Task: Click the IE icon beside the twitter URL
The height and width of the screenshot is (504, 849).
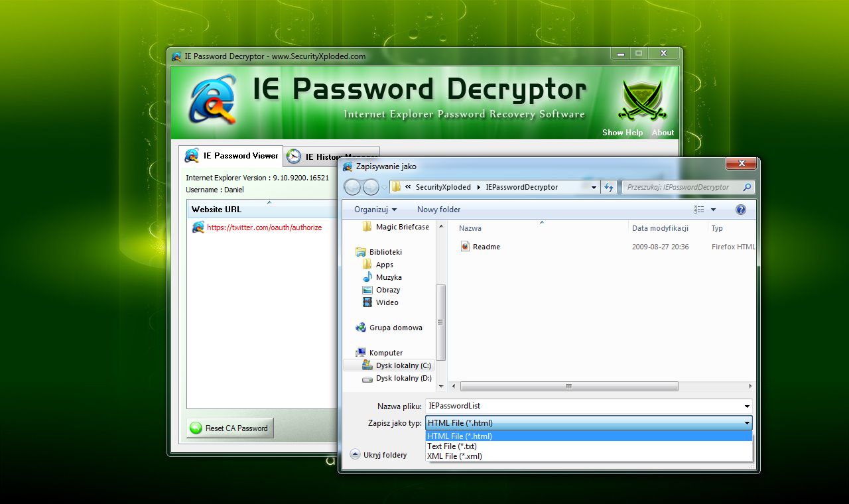Action: pyautogui.click(x=198, y=227)
